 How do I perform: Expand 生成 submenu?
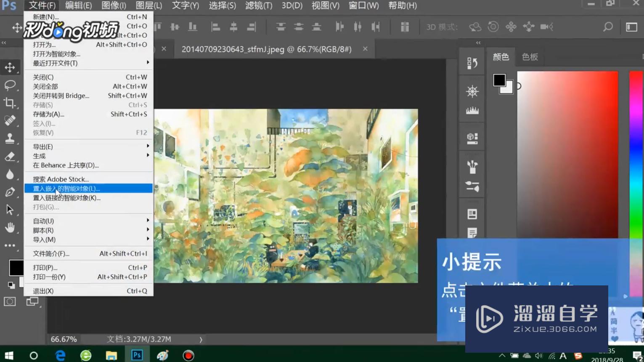click(88, 156)
